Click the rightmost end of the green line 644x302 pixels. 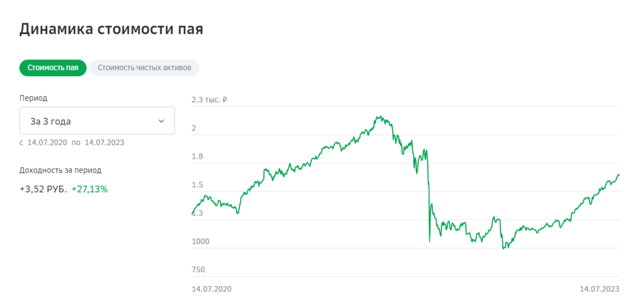click(618, 174)
